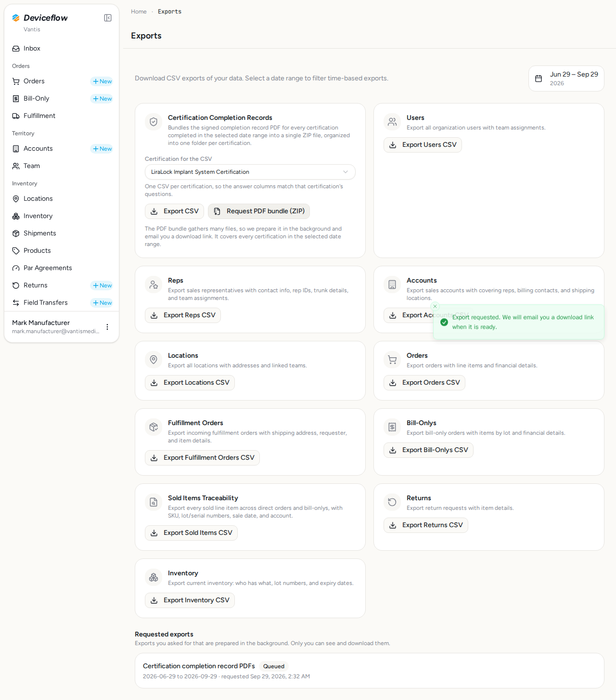Export Bill-Onlys CSV file
Viewport: 616px width, 700px height.
point(428,450)
